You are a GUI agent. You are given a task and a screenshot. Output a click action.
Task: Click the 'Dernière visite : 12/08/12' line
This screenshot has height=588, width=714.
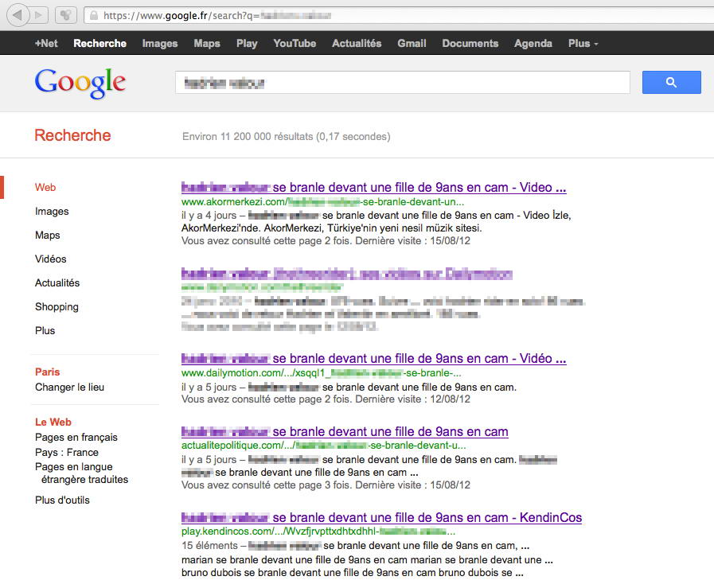point(326,399)
